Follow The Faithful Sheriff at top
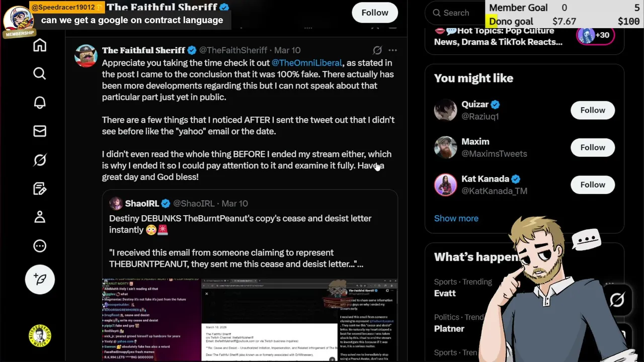The image size is (644, 362). click(375, 13)
